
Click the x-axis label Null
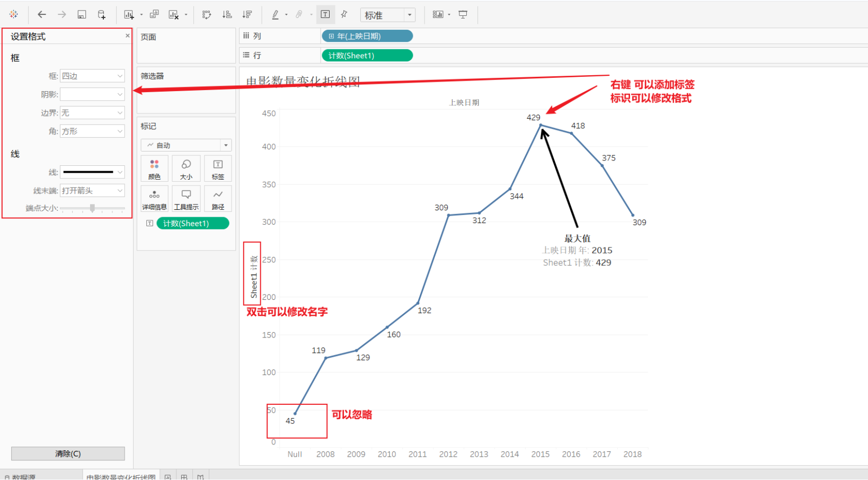295,454
